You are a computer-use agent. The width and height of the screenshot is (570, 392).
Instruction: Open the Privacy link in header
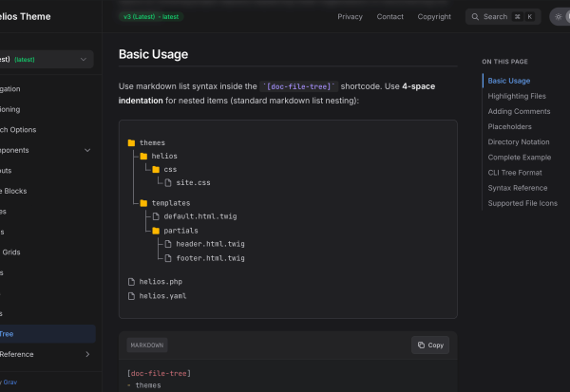(350, 17)
